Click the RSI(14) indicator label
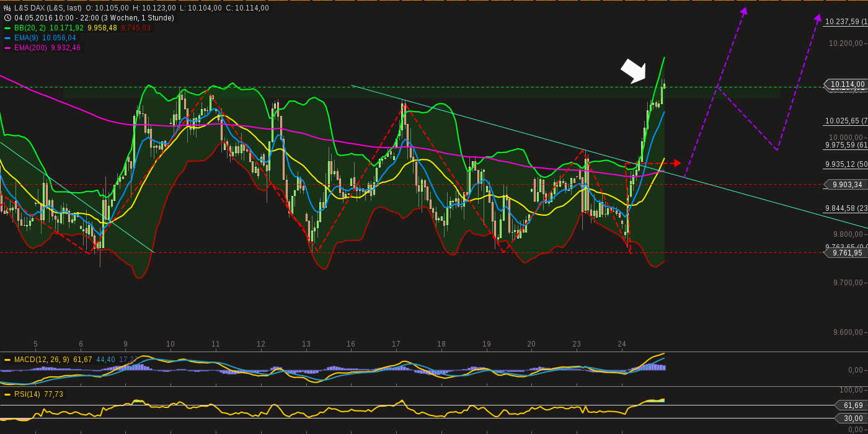Screen dimensions: 868x434 pyautogui.click(x=27, y=394)
